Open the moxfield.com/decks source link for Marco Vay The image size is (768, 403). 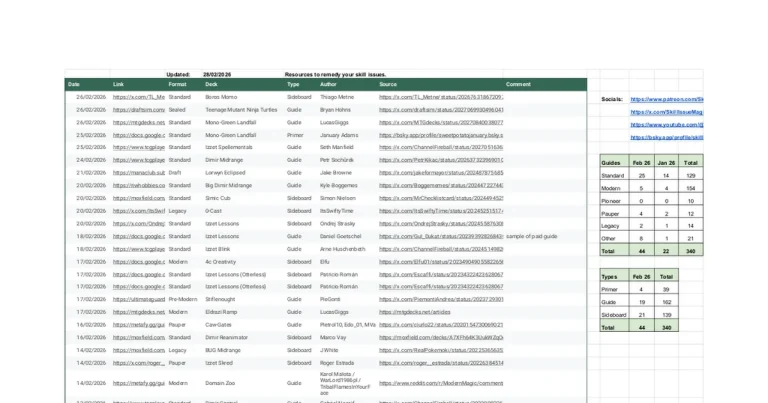pos(441,337)
